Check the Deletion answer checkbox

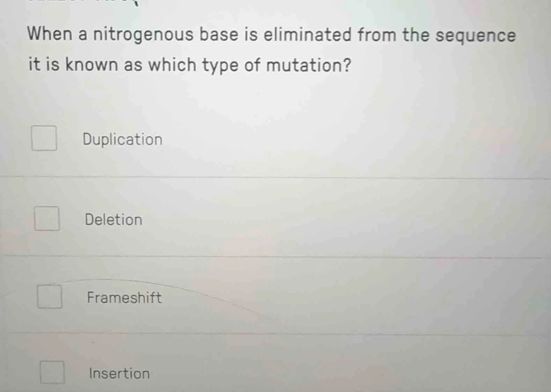(x=47, y=219)
